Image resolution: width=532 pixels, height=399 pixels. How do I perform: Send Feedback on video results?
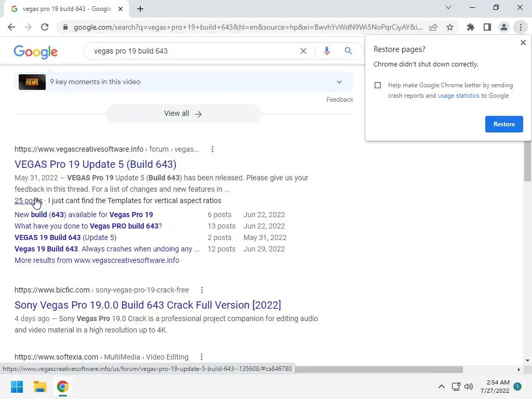click(x=340, y=100)
